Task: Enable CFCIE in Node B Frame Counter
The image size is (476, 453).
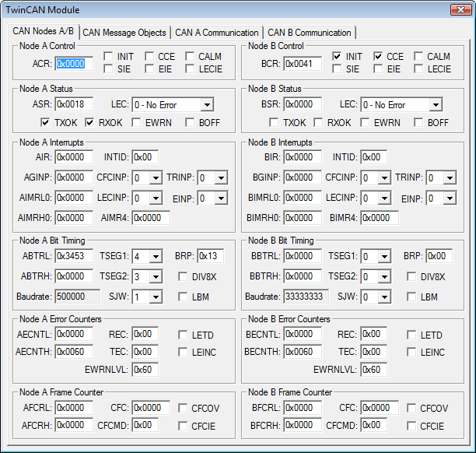Action: [x=412, y=426]
